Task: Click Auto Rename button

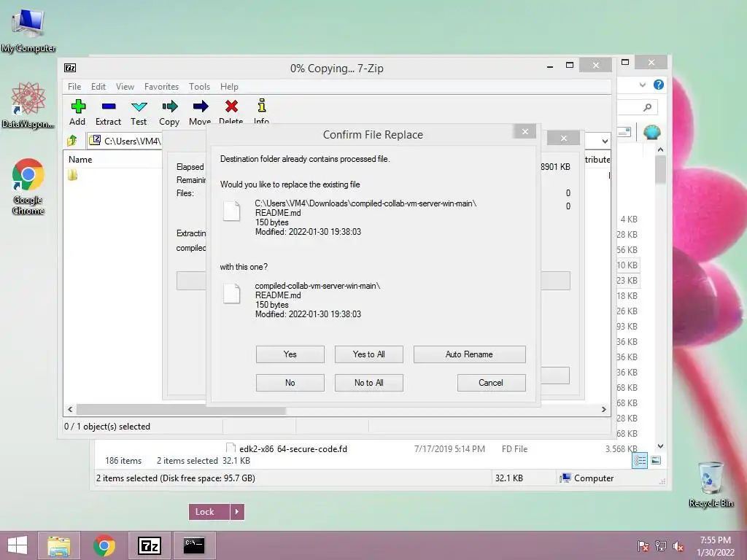Action: [x=469, y=354]
